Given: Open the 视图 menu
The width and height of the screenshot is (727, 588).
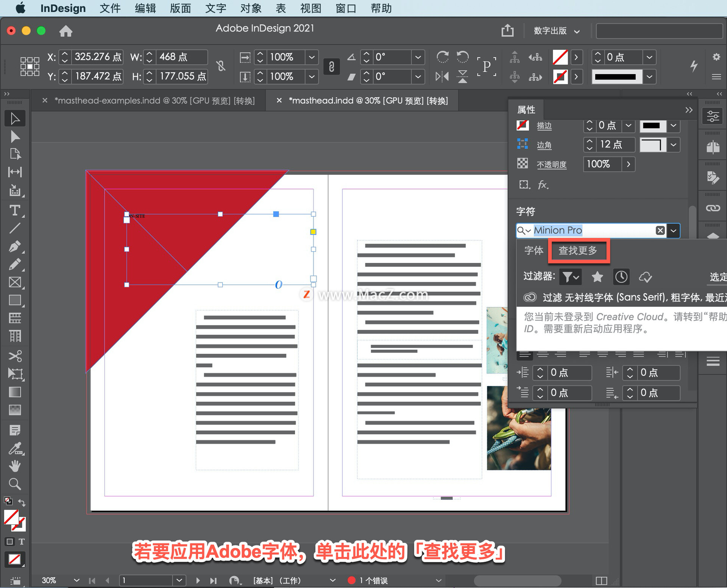Looking at the screenshot, I should 310,8.
